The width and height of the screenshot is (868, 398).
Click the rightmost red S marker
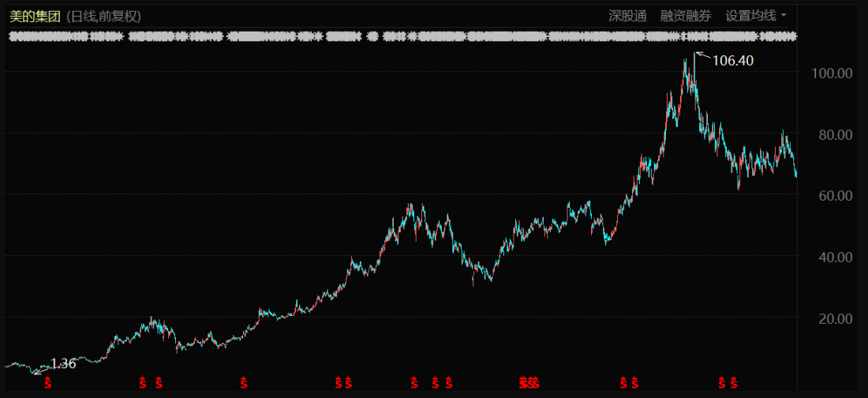point(735,383)
